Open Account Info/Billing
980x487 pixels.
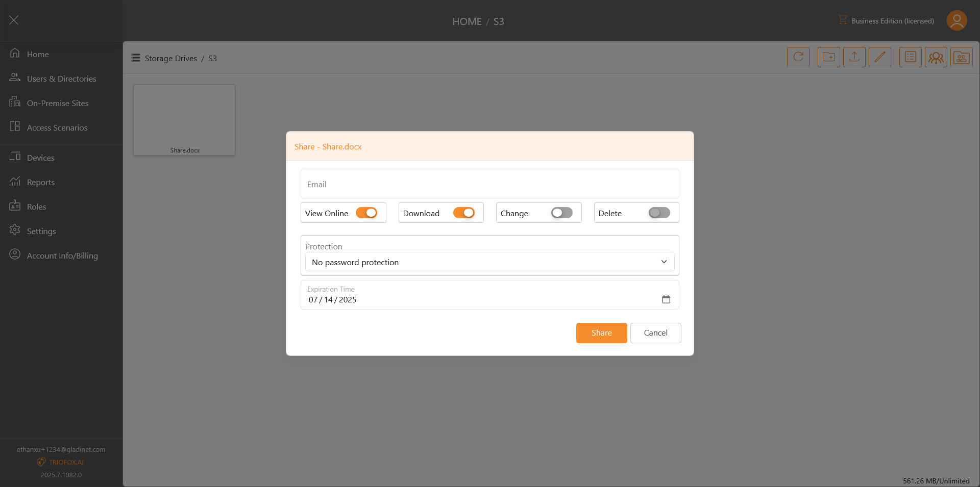[x=61, y=255]
